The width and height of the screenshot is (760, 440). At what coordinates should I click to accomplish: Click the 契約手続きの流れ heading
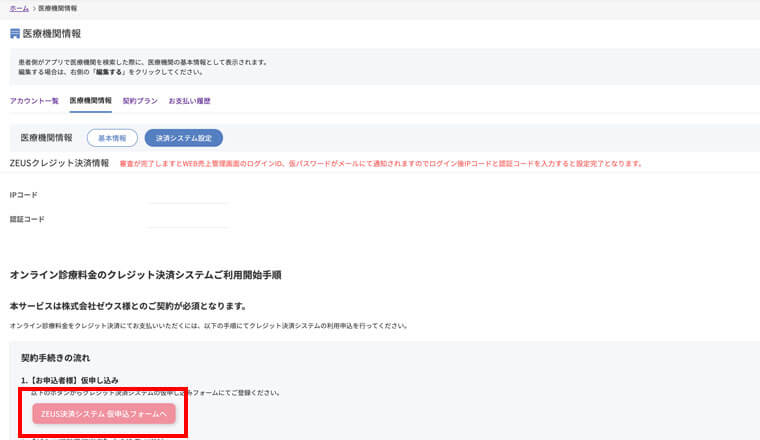point(55,358)
